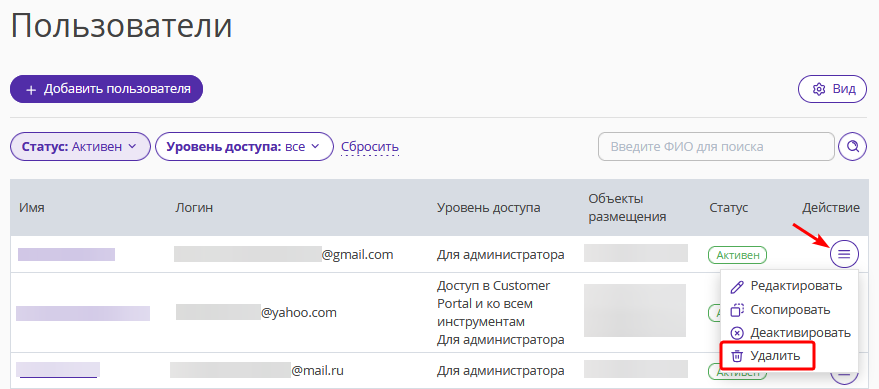879x389 pixels.
Task: Click the trash can icon for Удалить
Action: click(737, 356)
